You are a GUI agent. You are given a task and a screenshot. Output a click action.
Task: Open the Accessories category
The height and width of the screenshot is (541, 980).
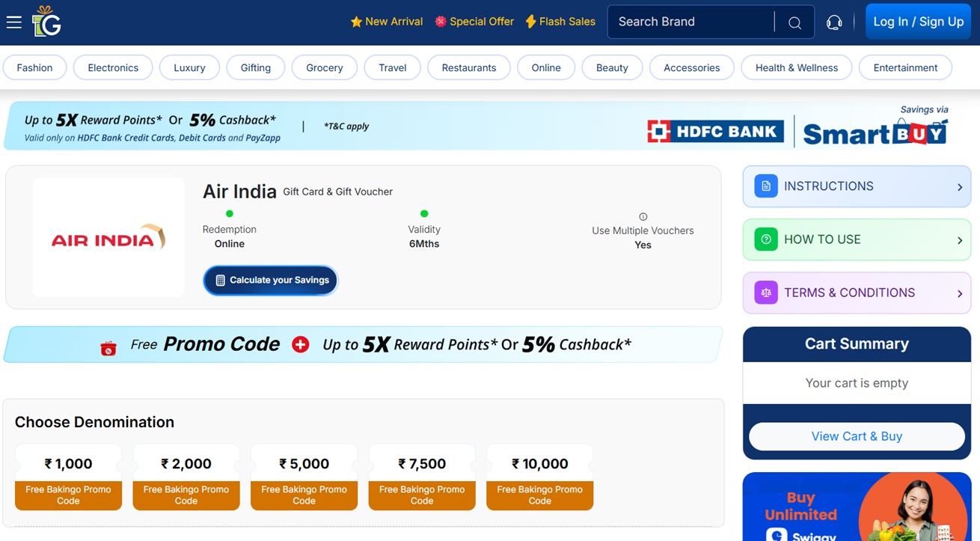coord(692,67)
